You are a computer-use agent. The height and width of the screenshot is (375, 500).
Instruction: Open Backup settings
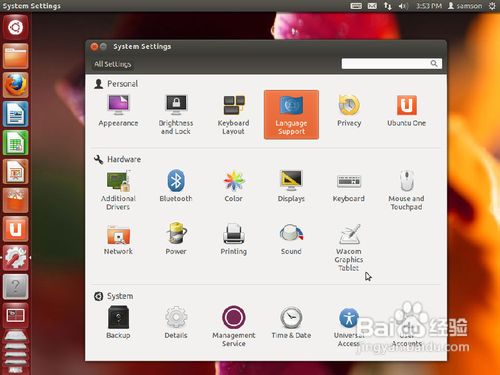click(x=118, y=323)
